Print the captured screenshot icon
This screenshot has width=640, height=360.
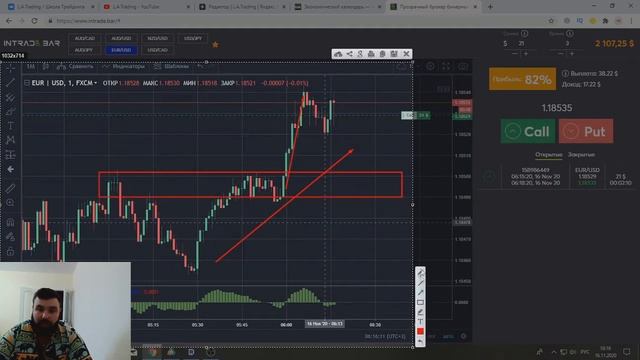[371, 54]
